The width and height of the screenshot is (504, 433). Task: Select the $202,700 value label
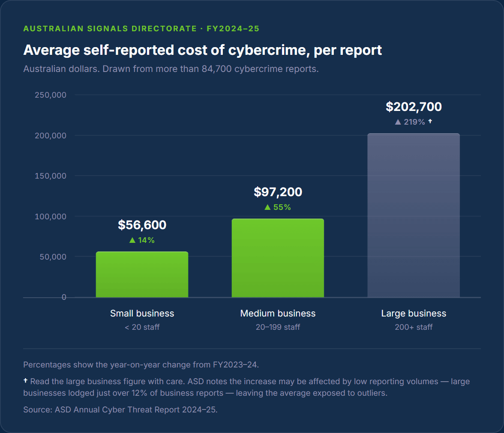[x=414, y=107]
